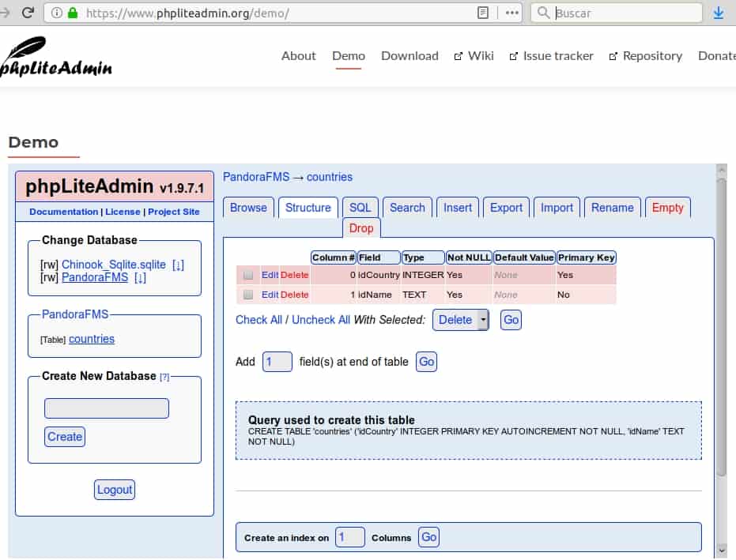
Task: Switch to the Browse tab
Action: [248, 207]
